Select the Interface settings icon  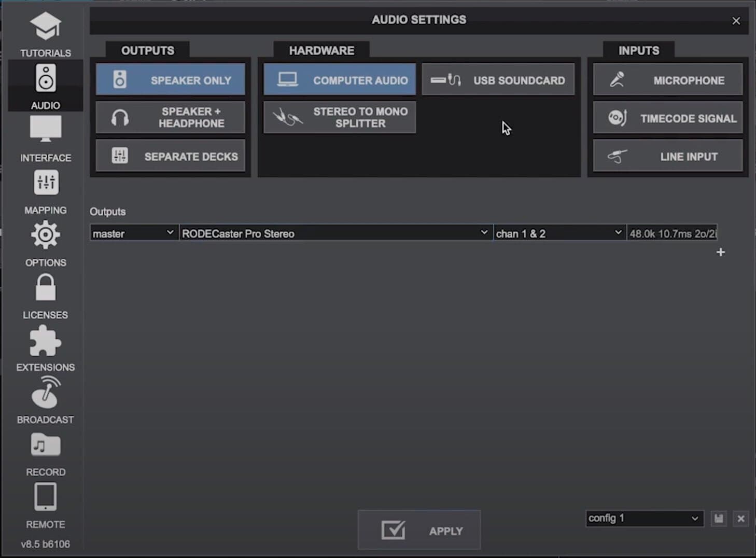pos(46,136)
